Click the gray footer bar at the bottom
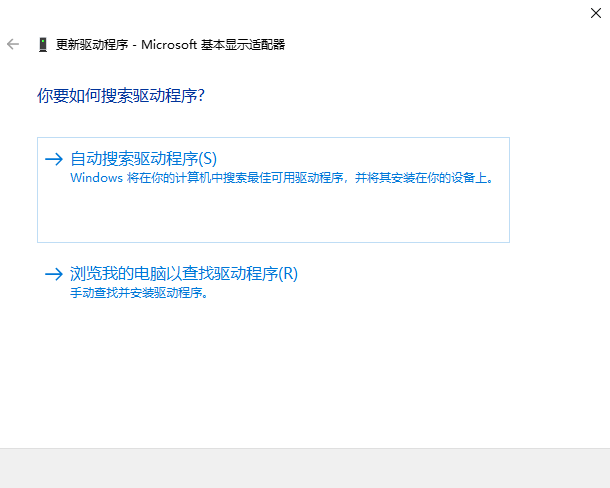 point(305,468)
